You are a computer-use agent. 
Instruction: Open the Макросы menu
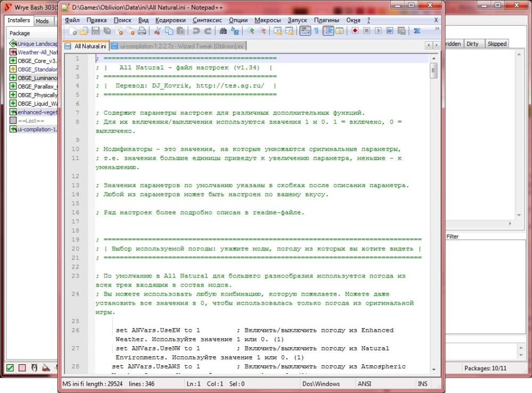pyautogui.click(x=268, y=20)
